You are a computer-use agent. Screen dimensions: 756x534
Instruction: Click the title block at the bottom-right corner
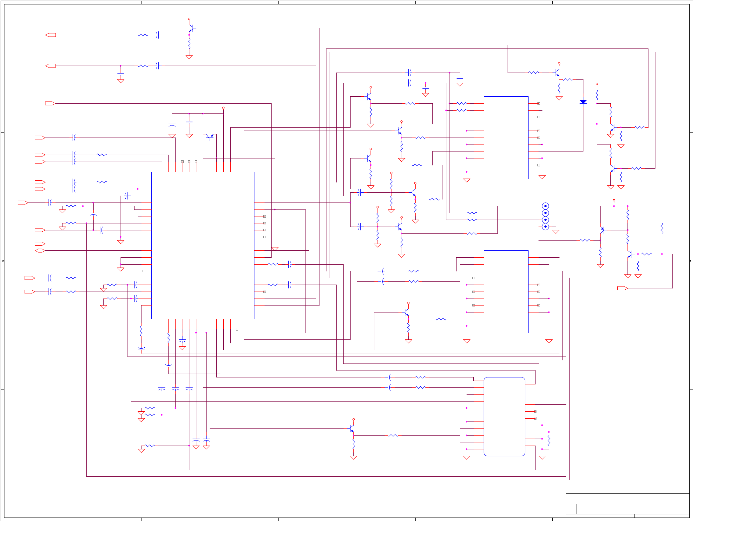[x=627, y=502]
